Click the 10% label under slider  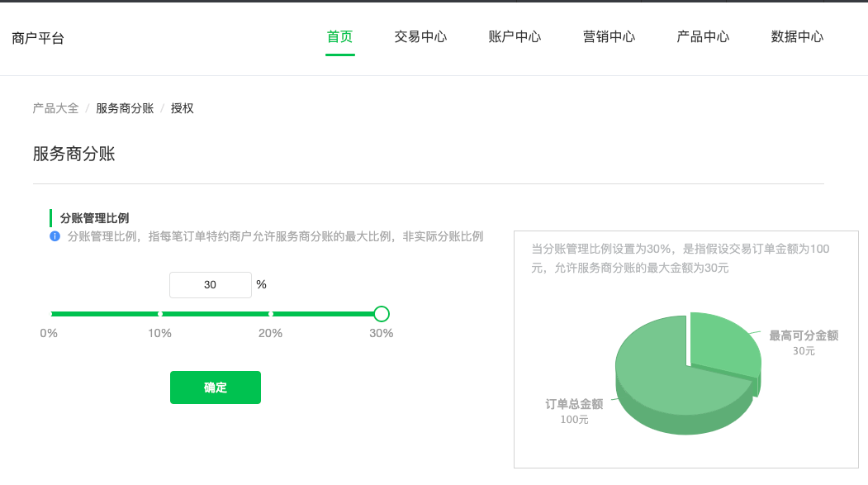click(x=159, y=333)
